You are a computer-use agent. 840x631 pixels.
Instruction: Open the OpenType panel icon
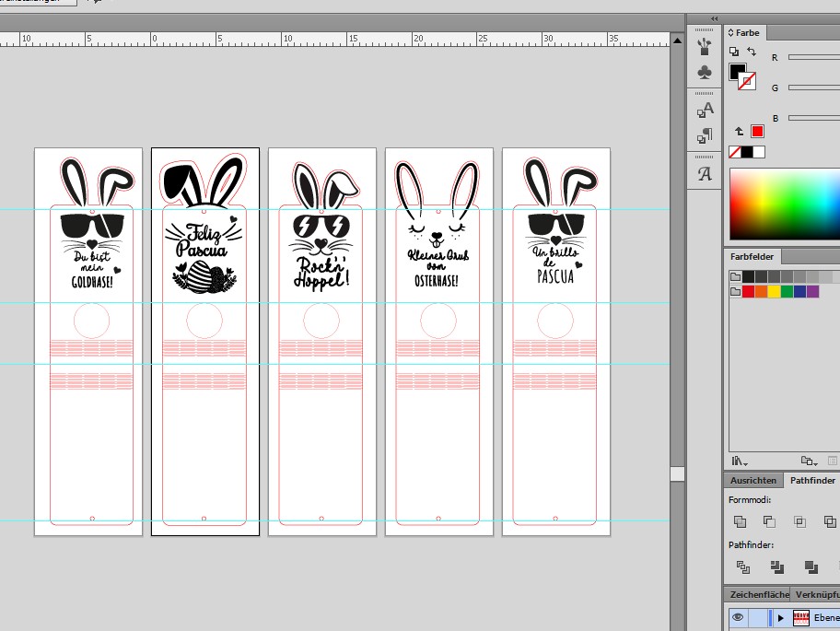pos(705,174)
